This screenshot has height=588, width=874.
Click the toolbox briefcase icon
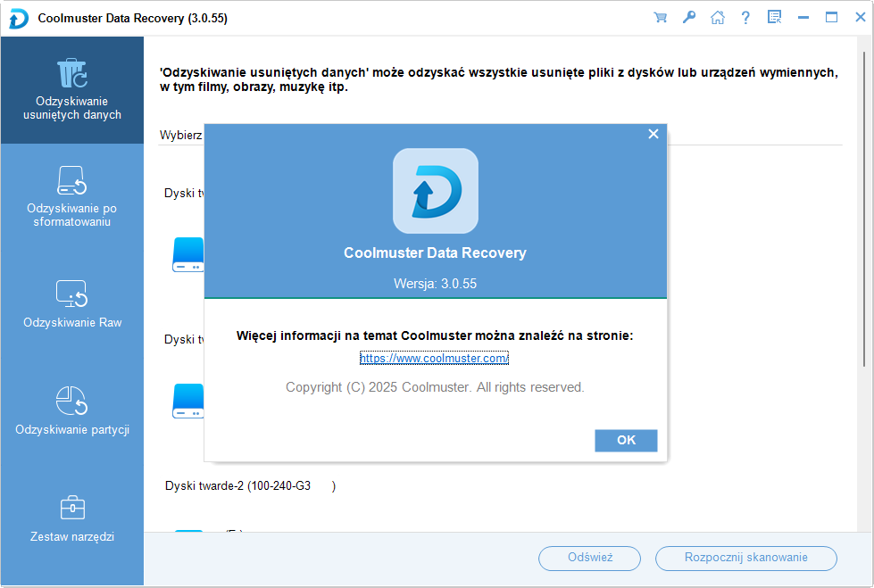[72, 507]
